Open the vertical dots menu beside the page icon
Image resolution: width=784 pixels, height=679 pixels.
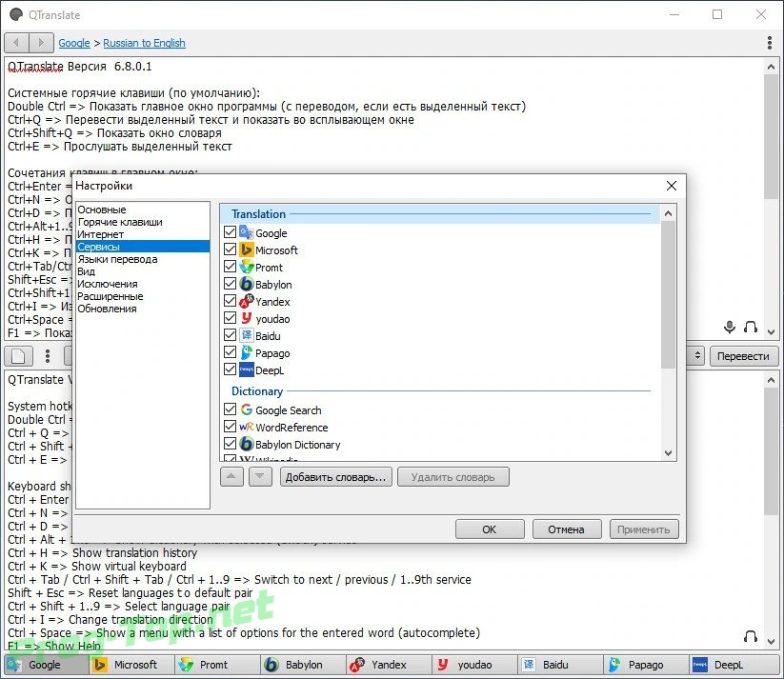tap(48, 356)
